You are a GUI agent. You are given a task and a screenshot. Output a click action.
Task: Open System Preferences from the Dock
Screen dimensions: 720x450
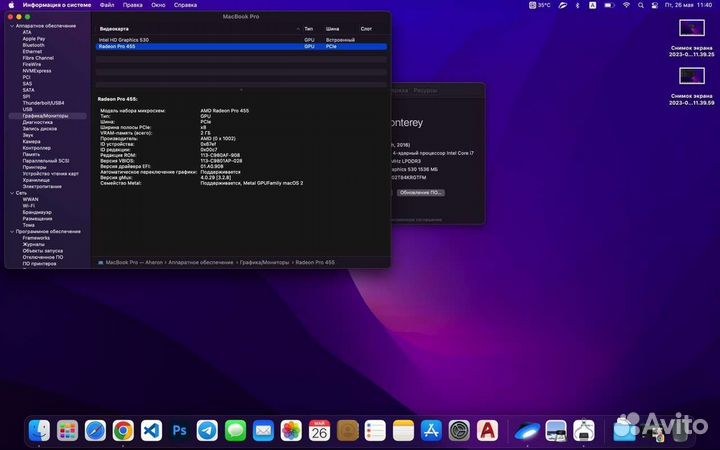(x=460, y=431)
